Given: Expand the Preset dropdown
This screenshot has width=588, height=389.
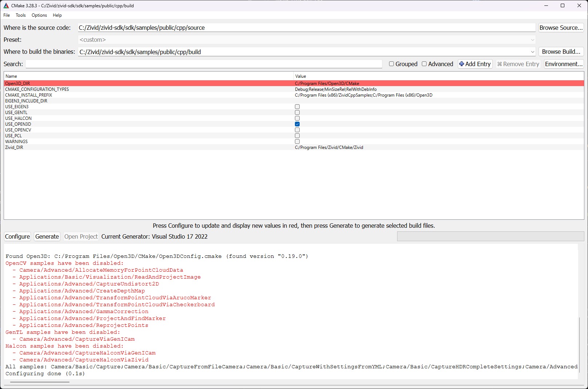Looking at the screenshot, I should 532,40.
